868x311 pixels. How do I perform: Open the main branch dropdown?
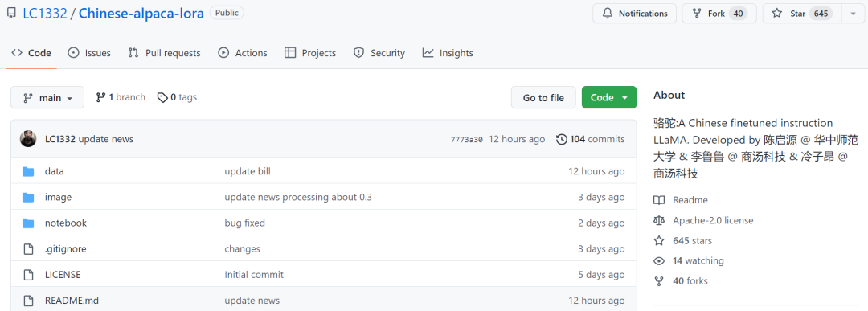[47, 97]
